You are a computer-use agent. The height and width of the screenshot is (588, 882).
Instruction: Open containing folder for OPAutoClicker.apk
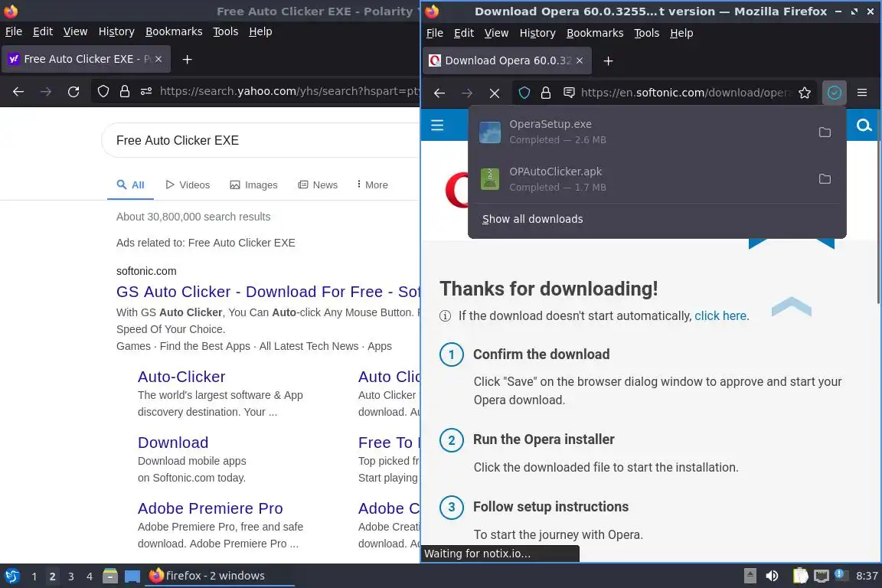[x=825, y=179]
